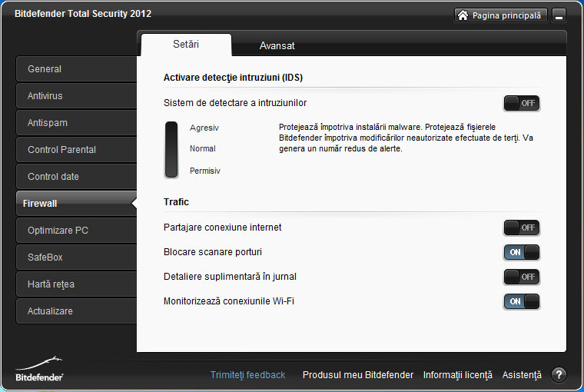Turn off Monitorizează conexiunile Wi-Fi
Screen dimensions: 584x392
coord(521,301)
